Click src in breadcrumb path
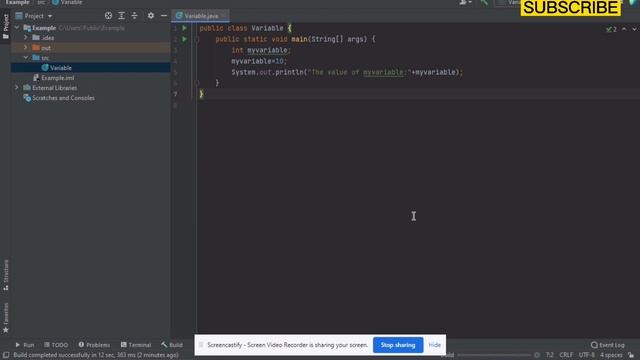This screenshot has height=360, width=640. [41, 2]
